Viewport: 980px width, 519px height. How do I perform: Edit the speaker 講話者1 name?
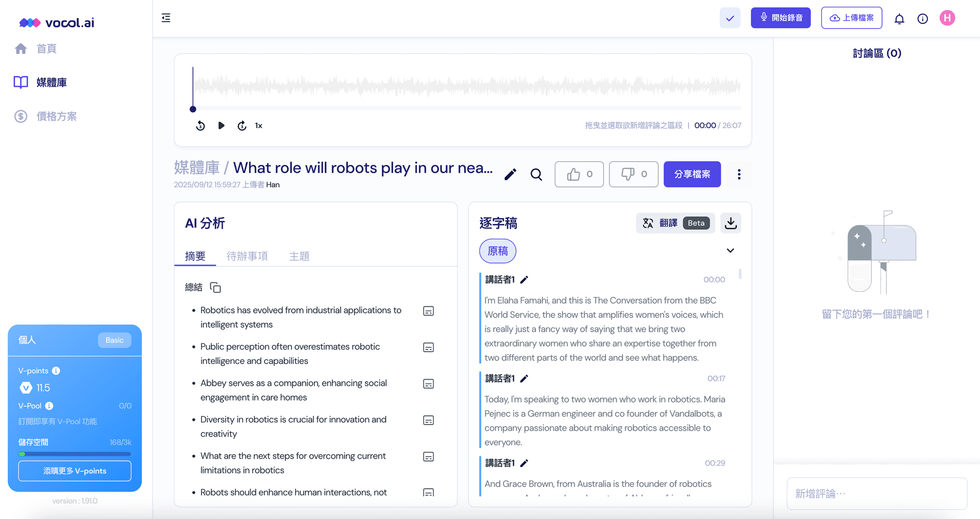click(525, 280)
